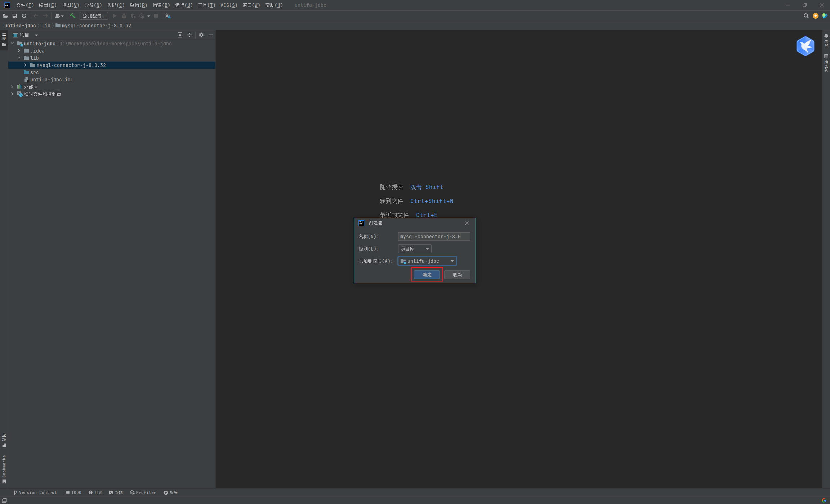This screenshot has width=830, height=504.
Task: Click lib in the breadcrumb bar
Action: click(46, 26)
